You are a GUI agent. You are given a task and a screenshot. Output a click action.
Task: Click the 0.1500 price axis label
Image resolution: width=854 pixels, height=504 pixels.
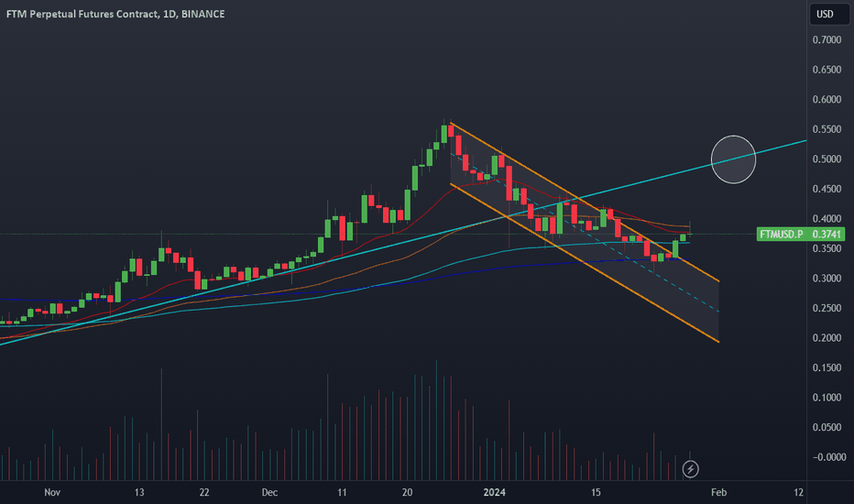pyautogui.click(x=827, y=367)
